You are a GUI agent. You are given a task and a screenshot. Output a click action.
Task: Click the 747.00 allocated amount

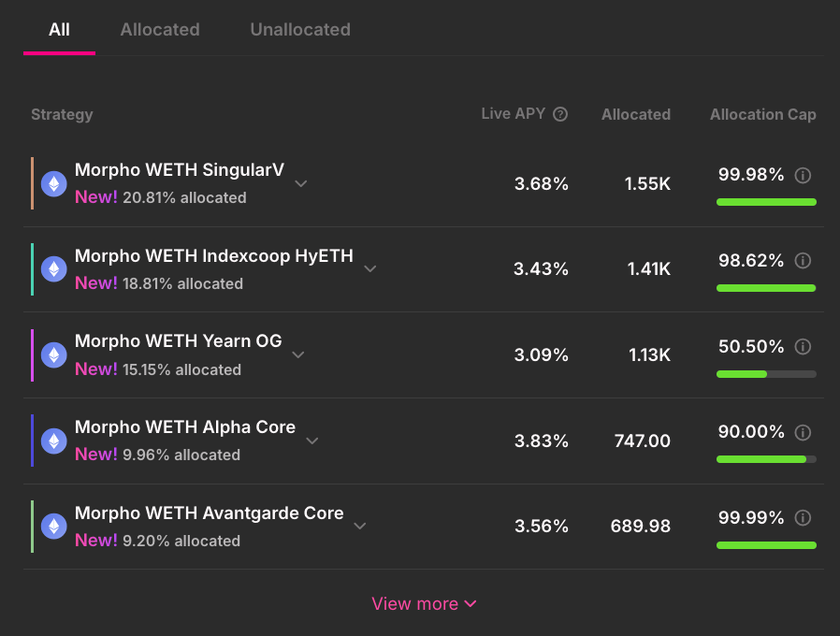coord(642,441)
